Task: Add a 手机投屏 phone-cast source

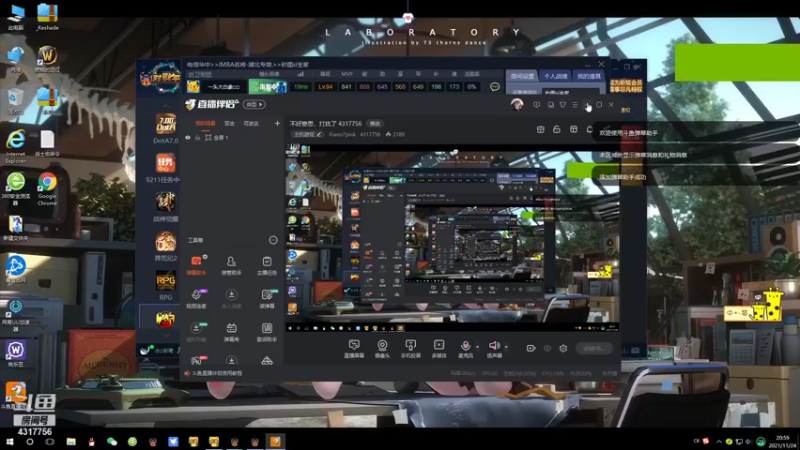Action: pos(410,348)
